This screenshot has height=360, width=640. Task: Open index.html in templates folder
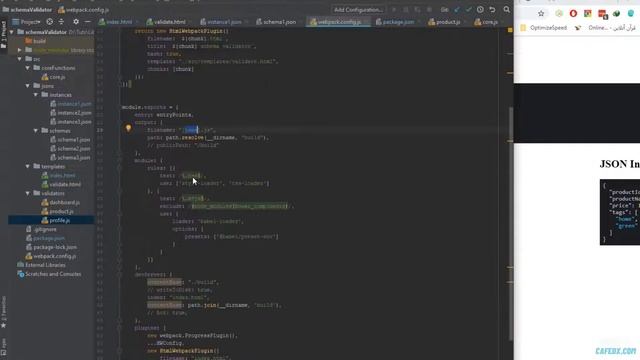click(x=58, y=176)
